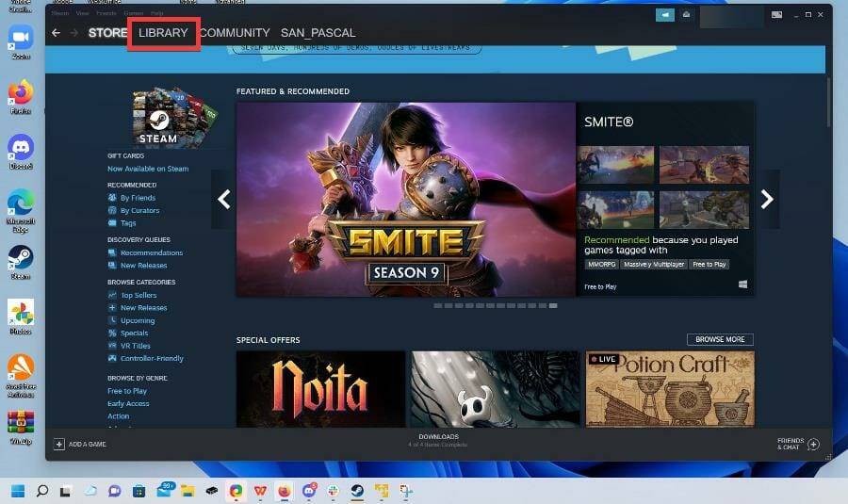Click the VR Titles icon
The image size is (848, 504).
click(x=112, y=346)
